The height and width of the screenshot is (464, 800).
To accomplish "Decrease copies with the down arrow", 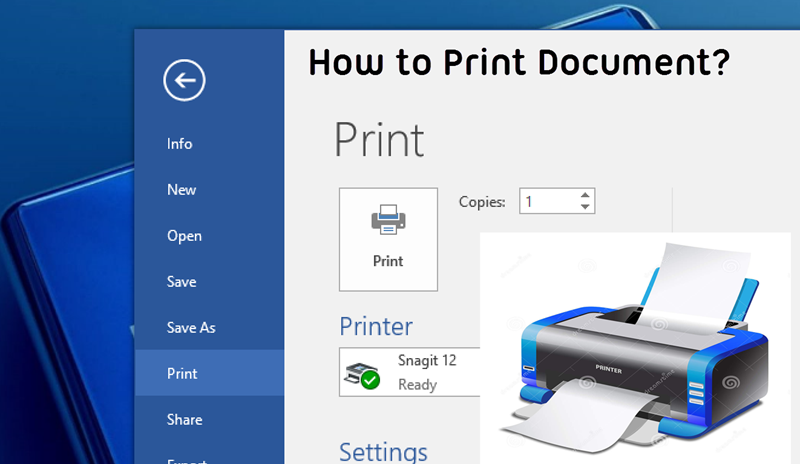I will click(x=585, y=207).
